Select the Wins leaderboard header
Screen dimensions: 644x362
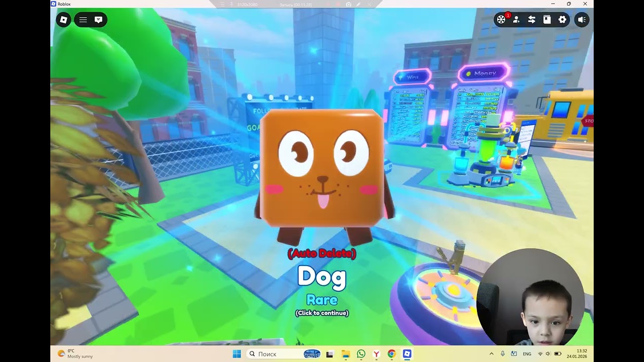coord(413,77)
